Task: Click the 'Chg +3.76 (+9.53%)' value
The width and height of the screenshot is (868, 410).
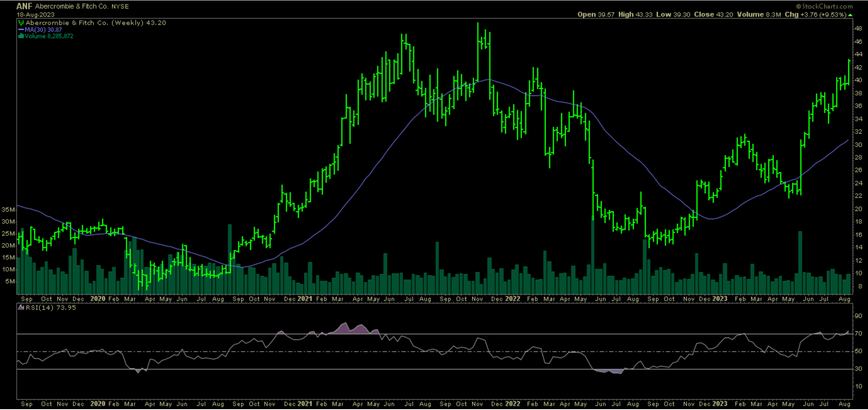Action: tap(816, 15)
